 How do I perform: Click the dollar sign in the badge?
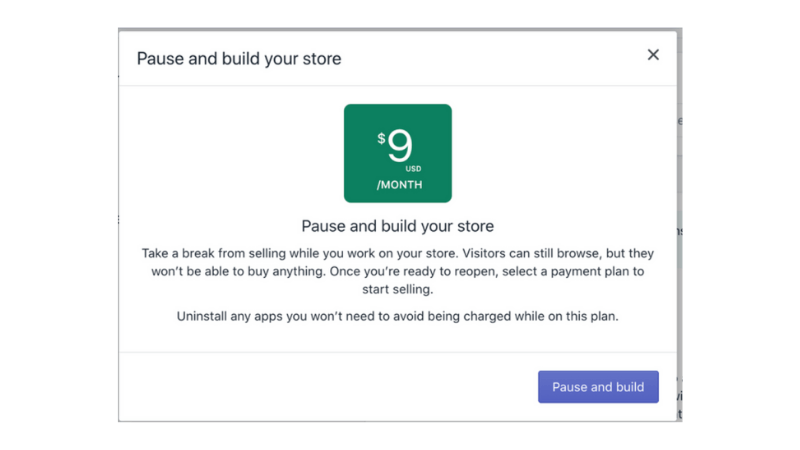click(381, 138)
